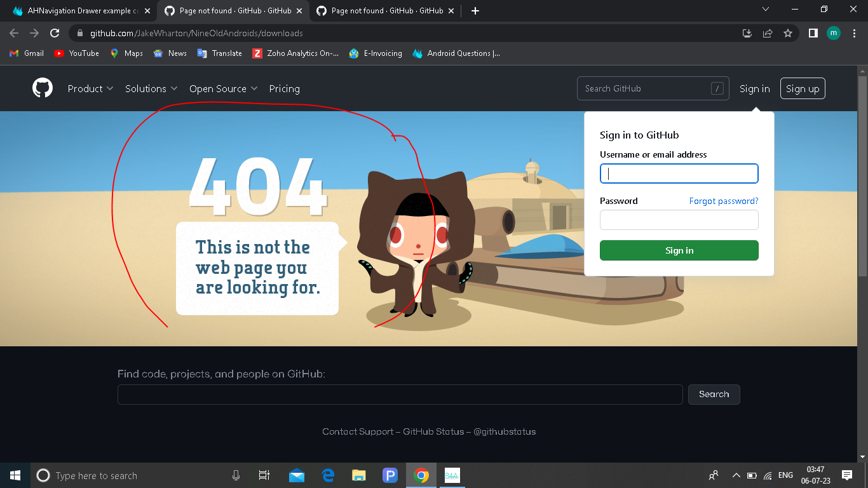Go to the Sign up page
The image size is (868, 488).
pos(803,89)
